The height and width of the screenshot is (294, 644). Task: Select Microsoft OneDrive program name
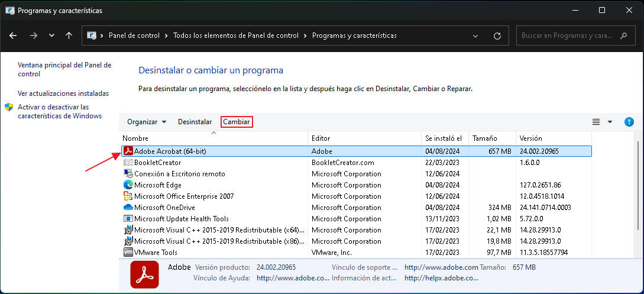pyautogui.click(x=165, y=208)
